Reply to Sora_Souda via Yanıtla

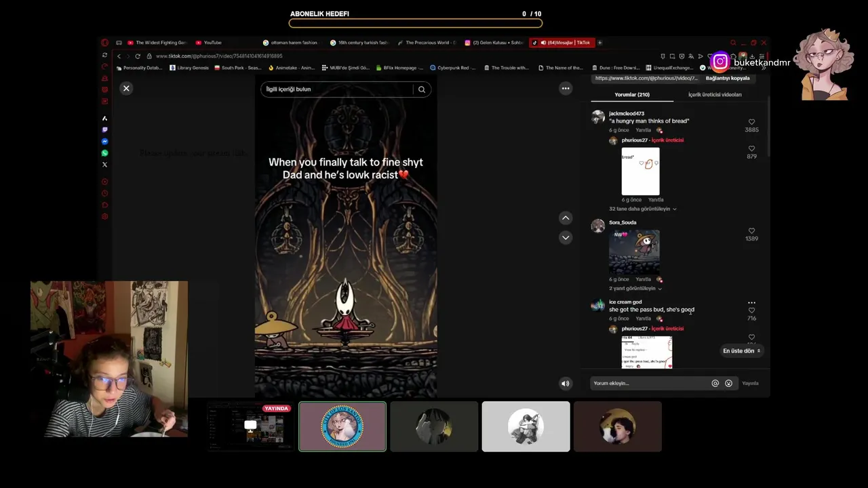click(x=643, y=279)
